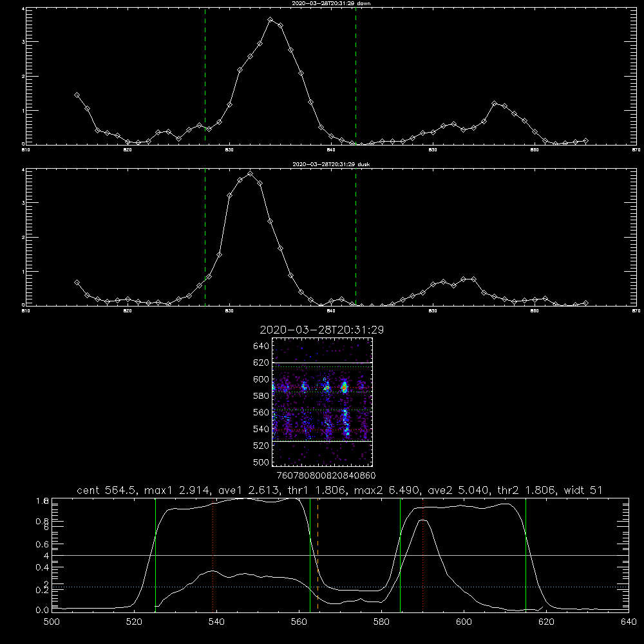Viewport: 644px width, 644px height.
Task: Click the upper white horizontal line in heatmap
Action: click(x=323, y=363)
